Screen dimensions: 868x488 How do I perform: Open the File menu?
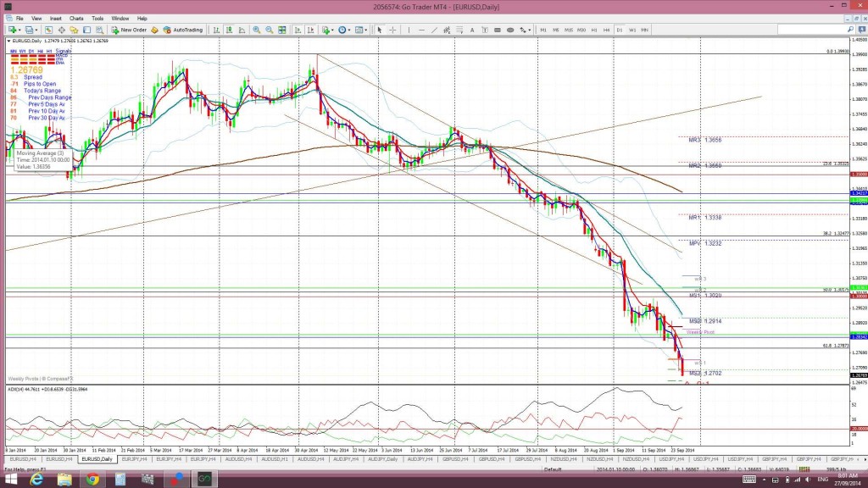tap(19, 19)
